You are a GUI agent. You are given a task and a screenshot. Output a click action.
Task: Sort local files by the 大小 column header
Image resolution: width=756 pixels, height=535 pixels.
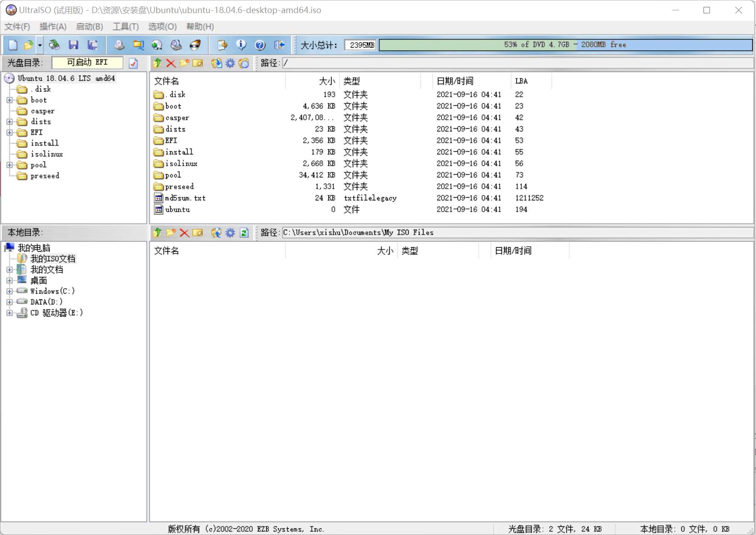click(x=342, y=251)
